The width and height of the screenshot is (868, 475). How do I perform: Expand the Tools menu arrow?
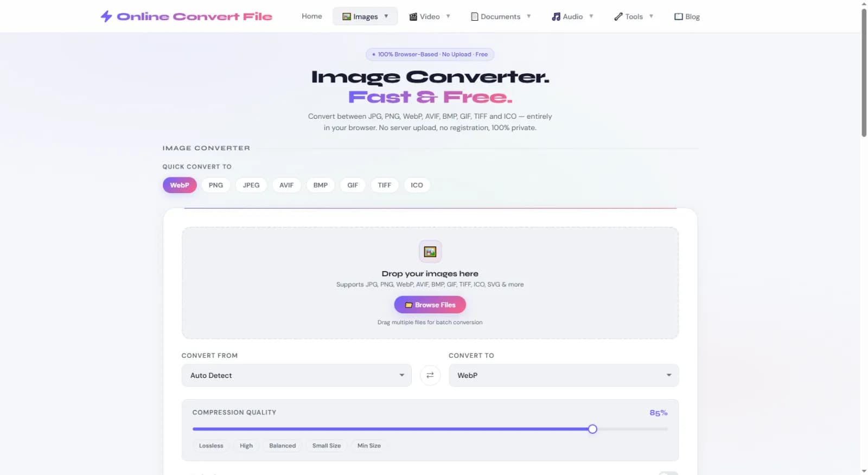click(x=651, y=16)
